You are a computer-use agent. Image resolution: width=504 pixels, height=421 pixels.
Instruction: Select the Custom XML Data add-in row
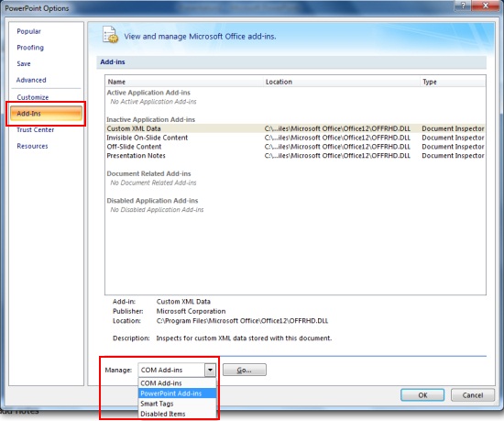click(x=295, y=128)
